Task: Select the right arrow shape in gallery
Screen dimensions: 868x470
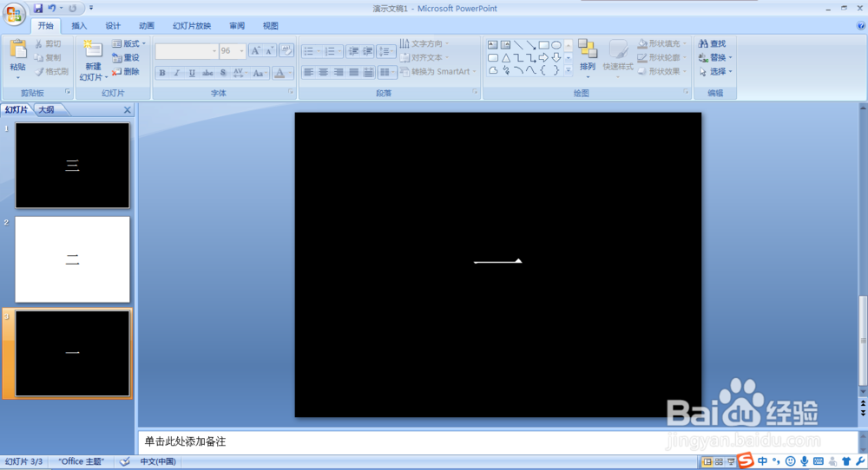Action: tap(543, 57)
